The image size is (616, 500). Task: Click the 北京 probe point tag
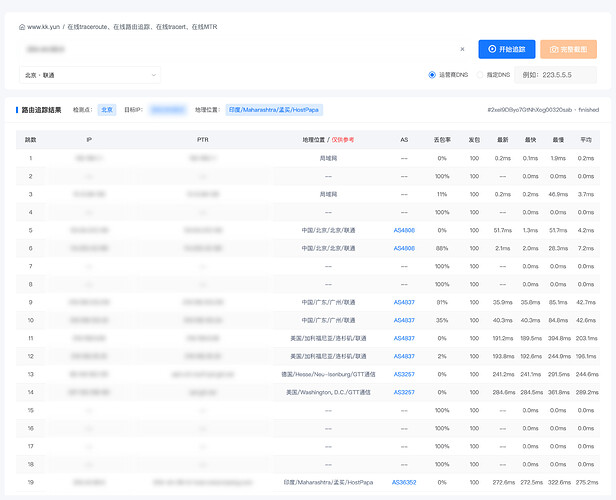click(x=107, y=110)
